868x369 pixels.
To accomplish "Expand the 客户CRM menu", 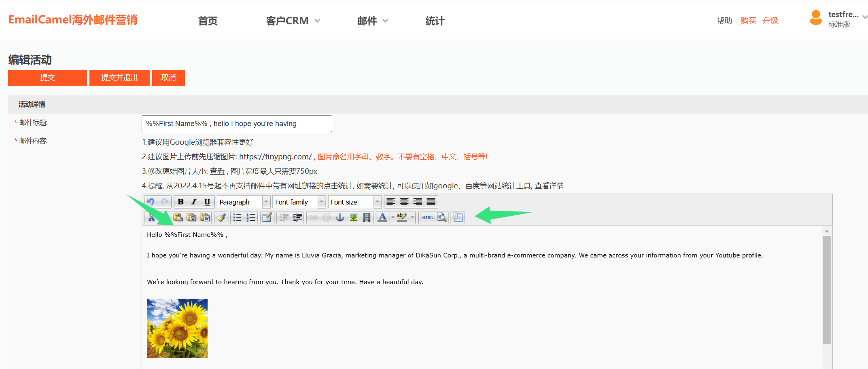I will pyautogui.click(x=293, y=21).
